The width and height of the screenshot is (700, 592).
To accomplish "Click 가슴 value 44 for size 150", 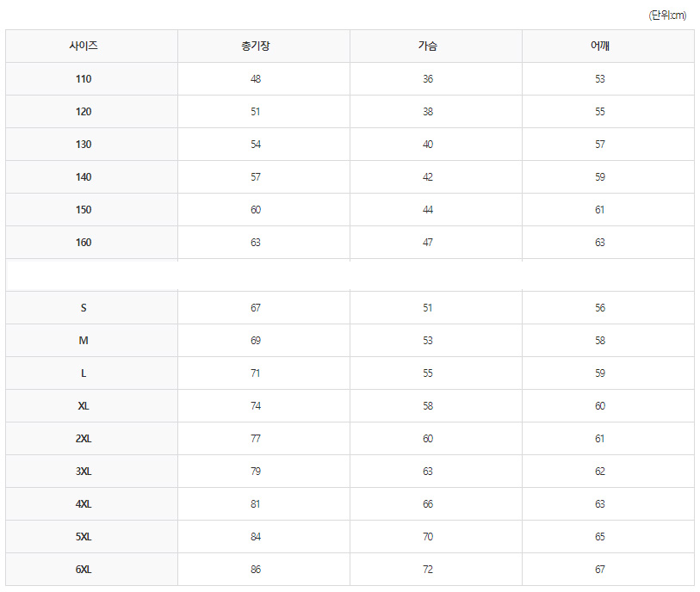I will [428, 210].
